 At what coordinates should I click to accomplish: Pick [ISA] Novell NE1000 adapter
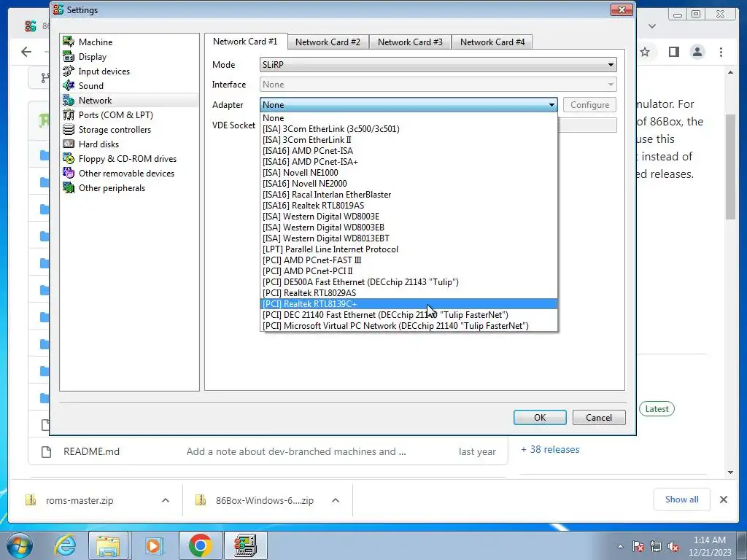(x=409, y=173)
